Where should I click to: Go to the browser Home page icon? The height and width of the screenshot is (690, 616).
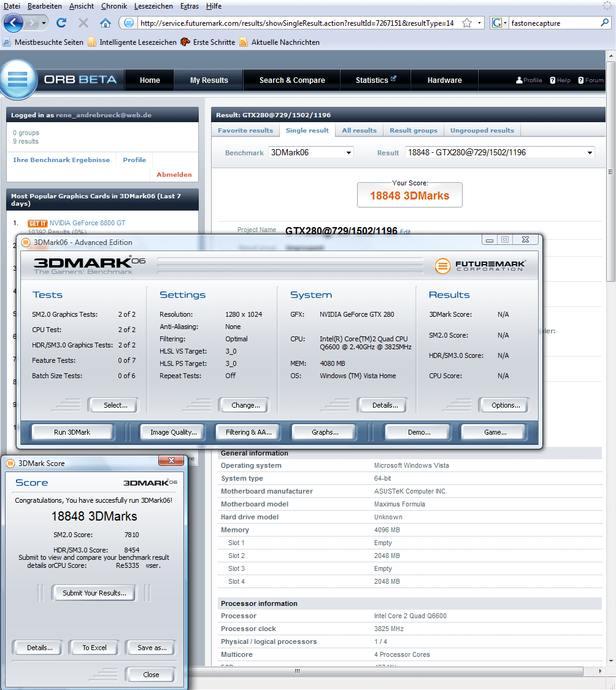click(106, 23)
